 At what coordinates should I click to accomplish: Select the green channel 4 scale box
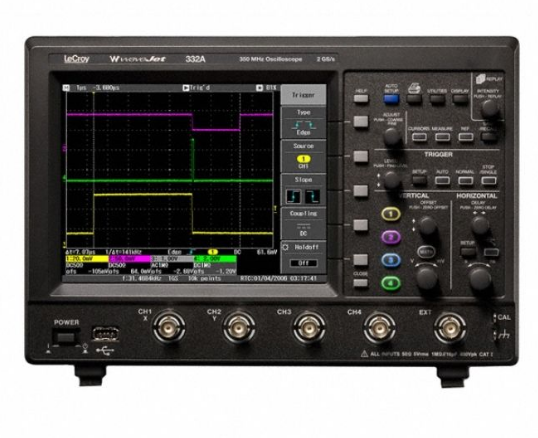coord(215,259)
